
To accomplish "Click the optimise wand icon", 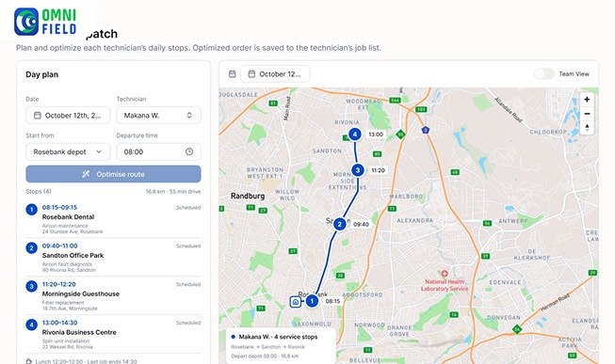I will coord(86,174).
